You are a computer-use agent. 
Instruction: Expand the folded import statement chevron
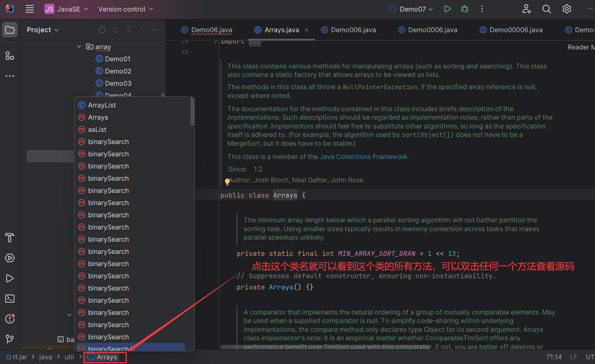click(x=215, y=42)
